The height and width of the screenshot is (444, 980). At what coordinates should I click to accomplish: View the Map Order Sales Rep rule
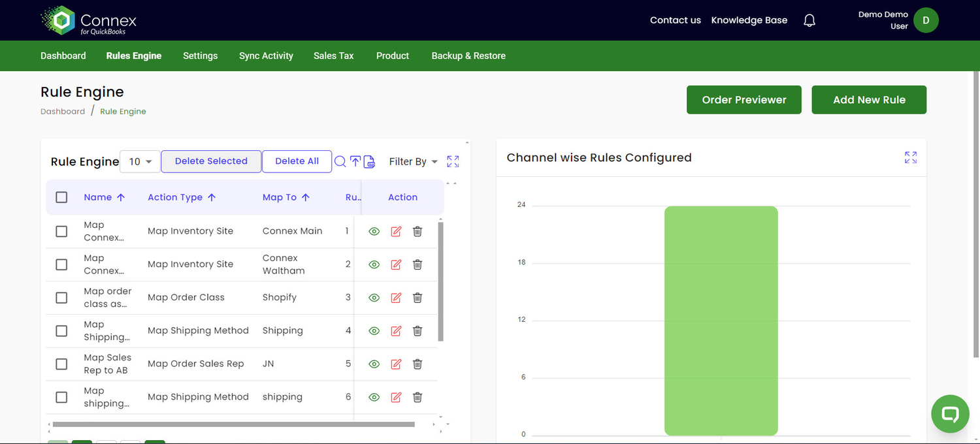[374, 364]
